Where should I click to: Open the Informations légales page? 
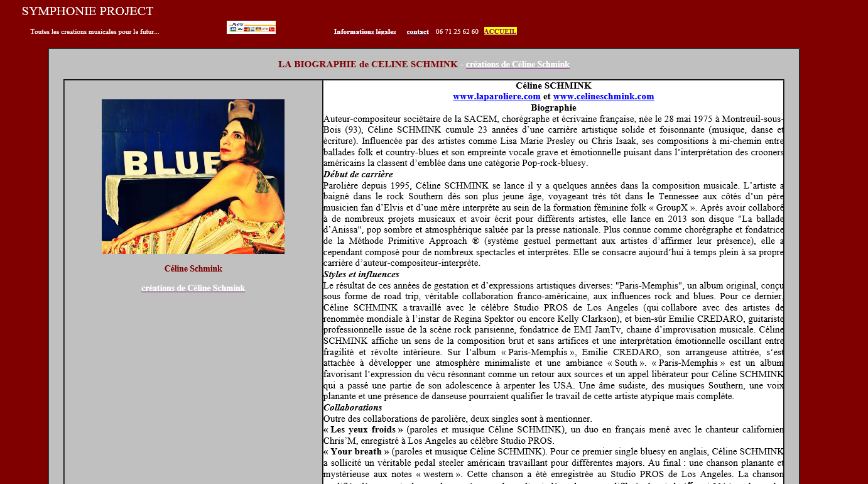pyautogui.click(x=364, y=31)
